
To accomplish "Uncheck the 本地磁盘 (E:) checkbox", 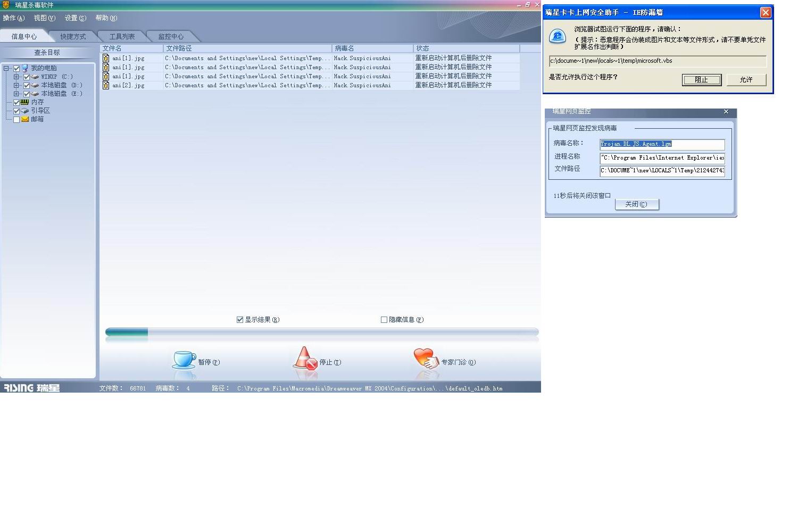I will pos(27,94).
